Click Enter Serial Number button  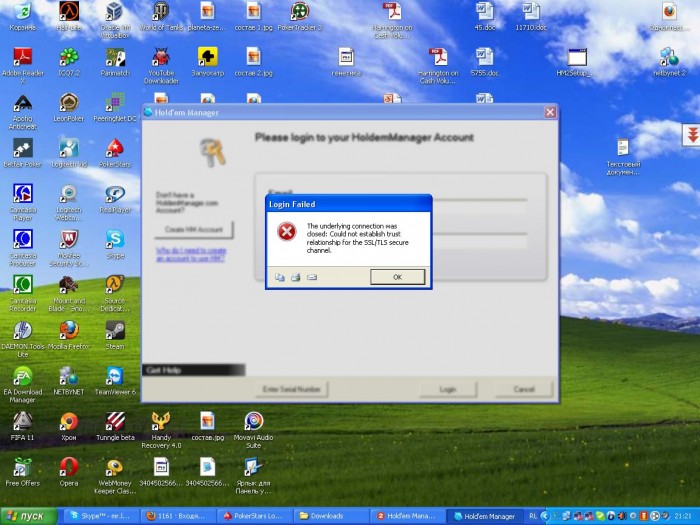[292, 389]
